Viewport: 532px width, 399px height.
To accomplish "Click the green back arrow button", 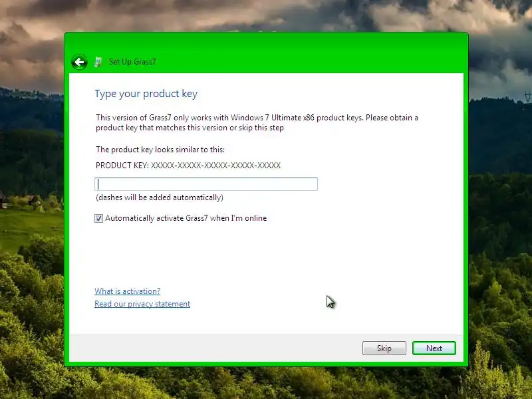I will pyautogui.click(x=79, y=62).
